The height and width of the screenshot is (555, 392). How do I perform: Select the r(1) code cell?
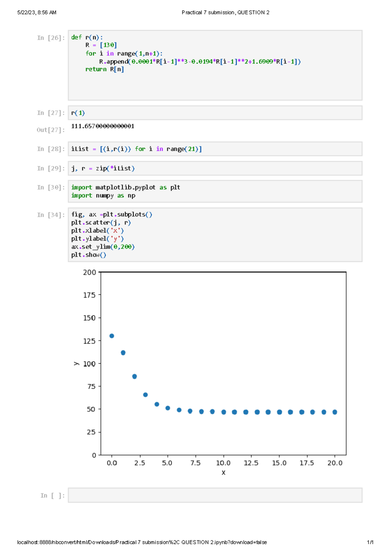pos(215,113)
